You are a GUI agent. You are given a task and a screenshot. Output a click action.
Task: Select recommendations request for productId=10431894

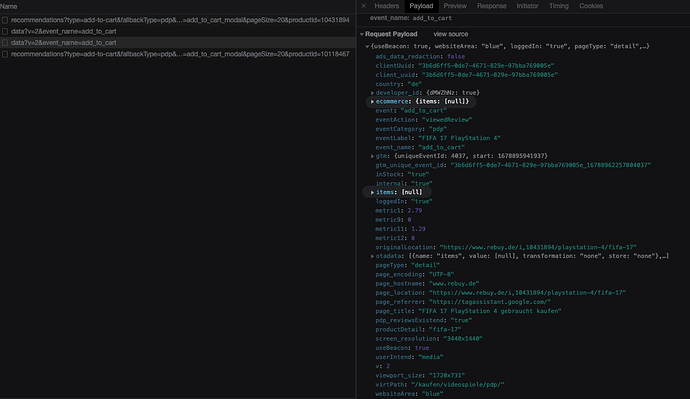(x=180, y=20)
